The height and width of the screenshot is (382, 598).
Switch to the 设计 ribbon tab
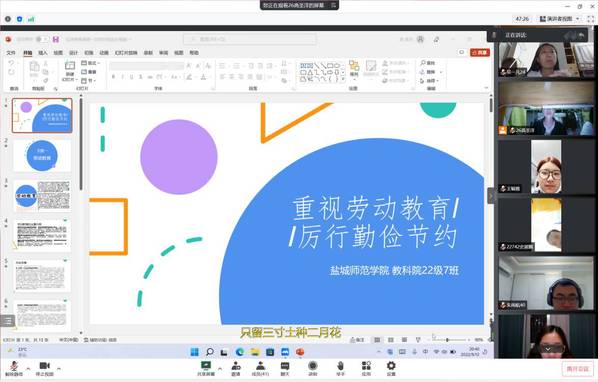tap(73, 53)
